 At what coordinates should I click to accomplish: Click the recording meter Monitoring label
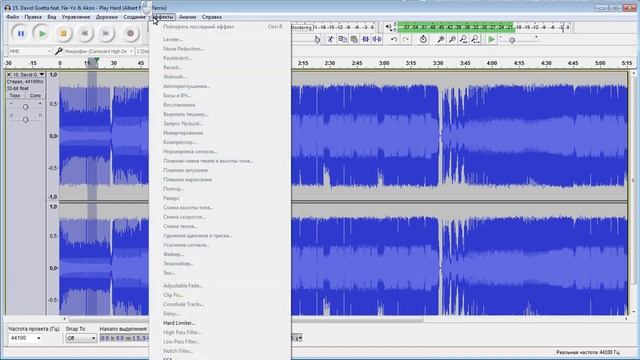point(301,27)
